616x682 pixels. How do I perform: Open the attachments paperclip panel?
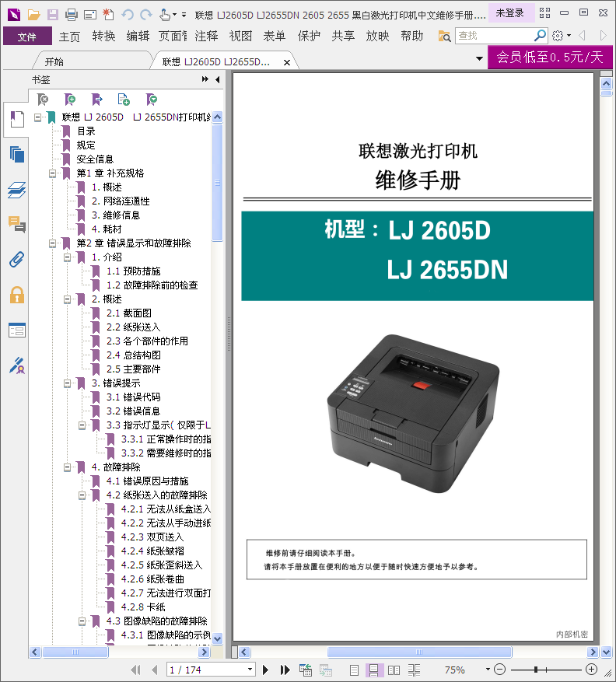point(17,260)
